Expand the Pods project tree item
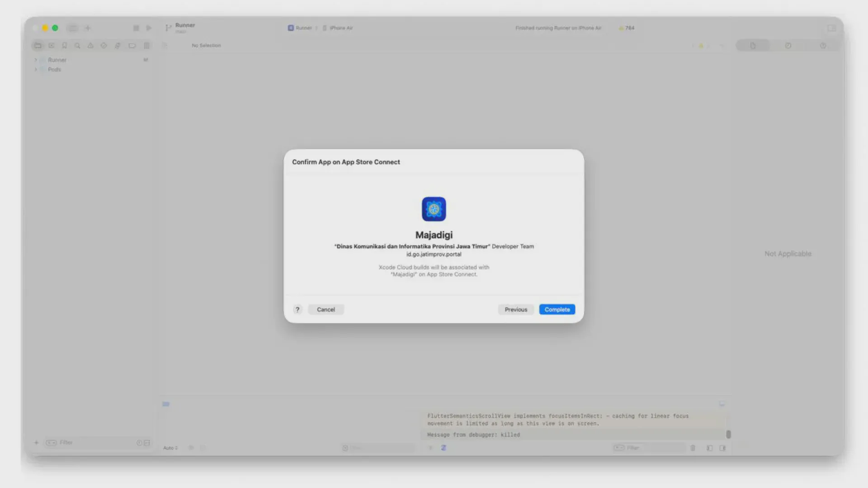 (36, 70)
